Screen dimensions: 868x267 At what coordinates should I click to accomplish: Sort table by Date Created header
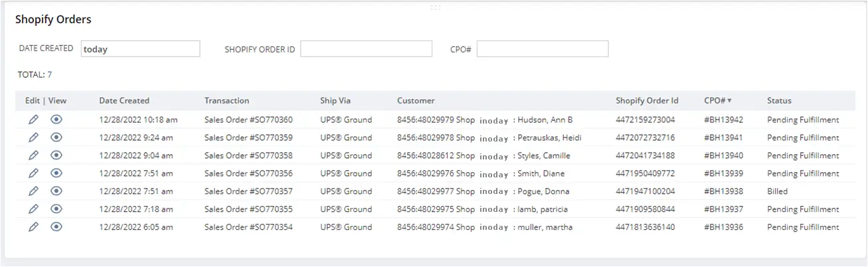pyautogui.click(x=124, y=101)
